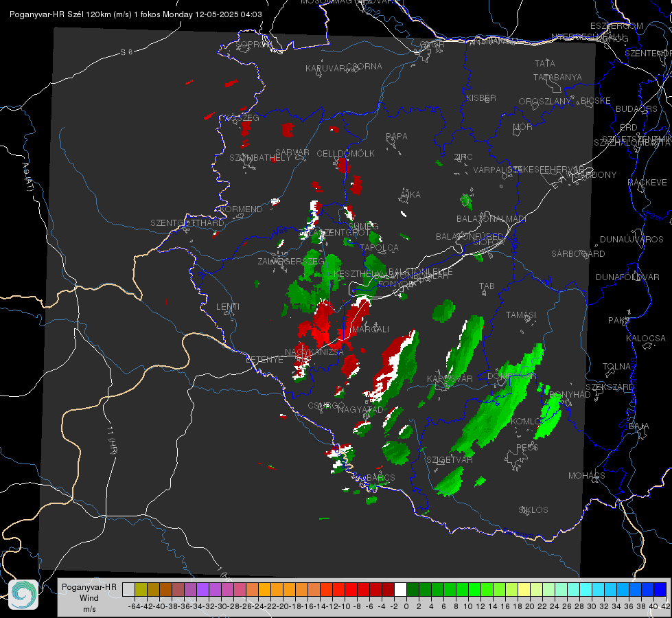
Task: Click the 'Poganyvar-HR' legend label
Action: click(89, 587)
